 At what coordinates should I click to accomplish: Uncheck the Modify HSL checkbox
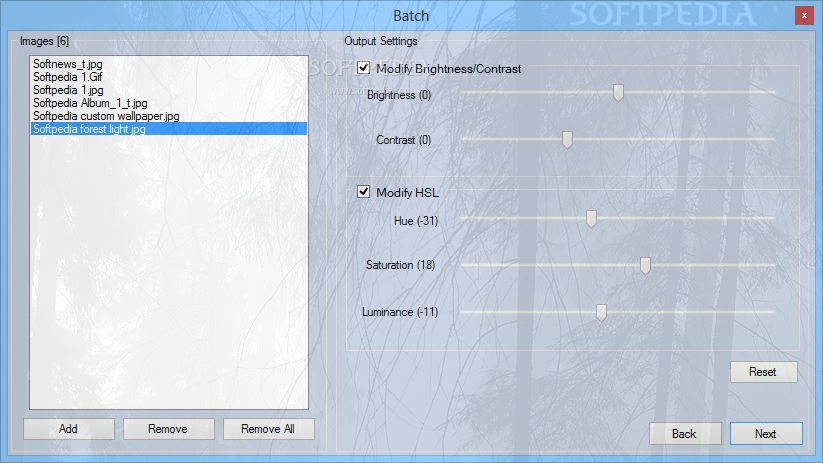coord(363,192)
